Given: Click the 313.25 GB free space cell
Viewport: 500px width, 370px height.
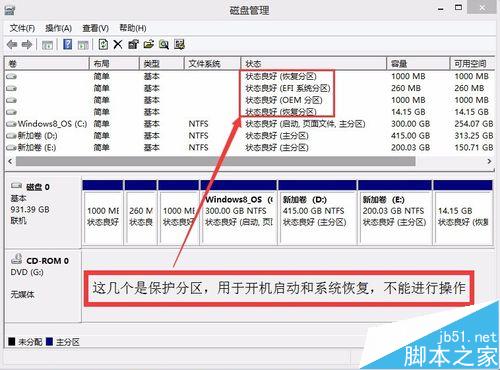Looking at the screenshot, I should click(474, 136).
